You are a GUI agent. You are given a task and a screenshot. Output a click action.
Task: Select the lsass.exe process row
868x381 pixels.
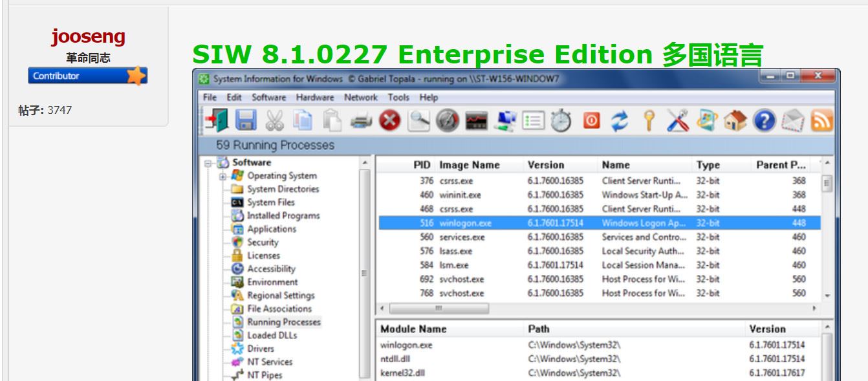pos(455,251)
